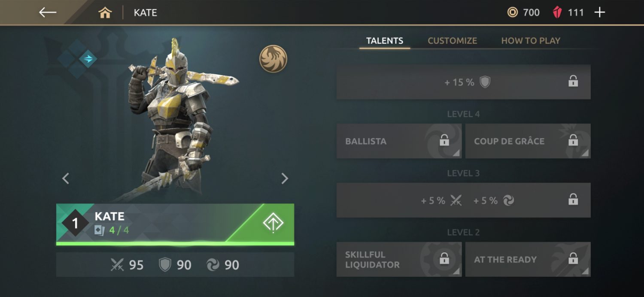The width and height of the screenshot is (644, 297).
Task: Tap the locked +5% attack bonus row
Action: coord(463,200)
